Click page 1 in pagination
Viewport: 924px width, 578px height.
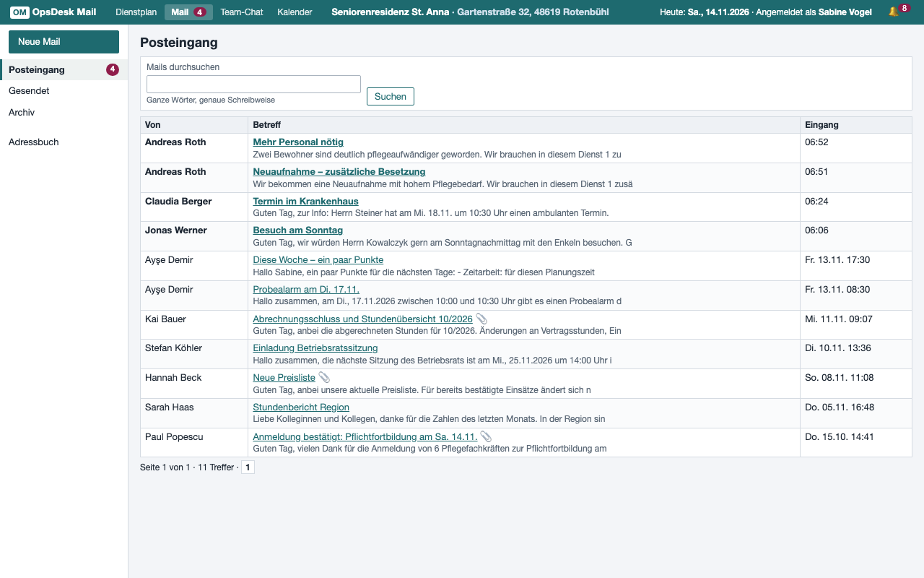[x=248, y=467]
